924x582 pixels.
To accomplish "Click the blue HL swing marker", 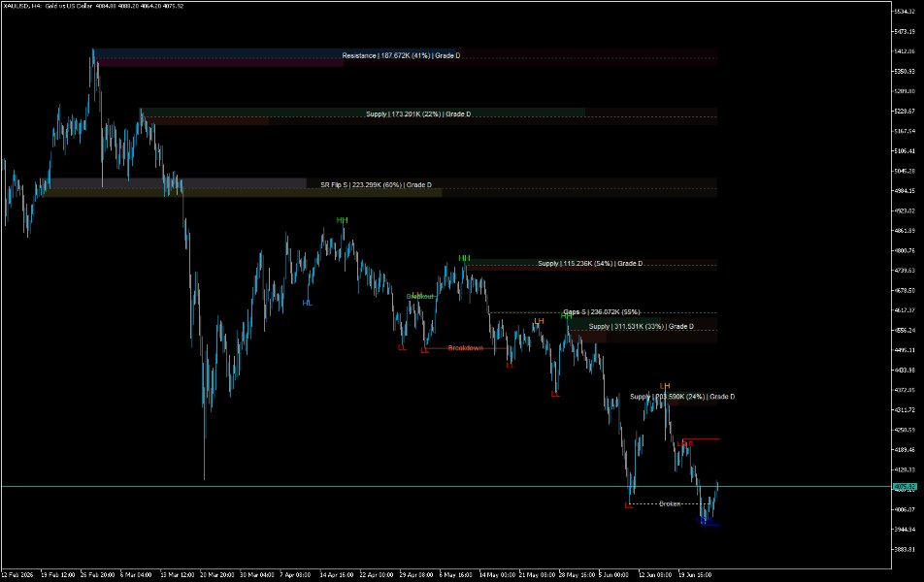I will (307, 303).
